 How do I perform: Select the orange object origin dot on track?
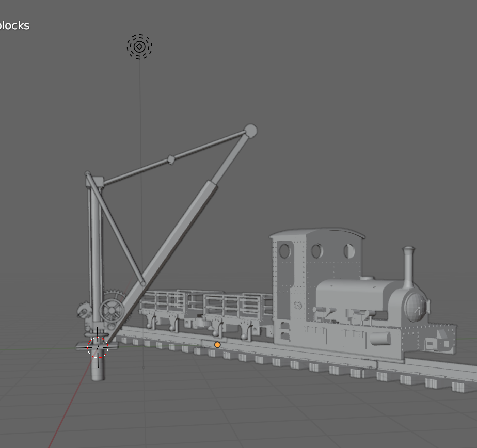tap(217, 344)
